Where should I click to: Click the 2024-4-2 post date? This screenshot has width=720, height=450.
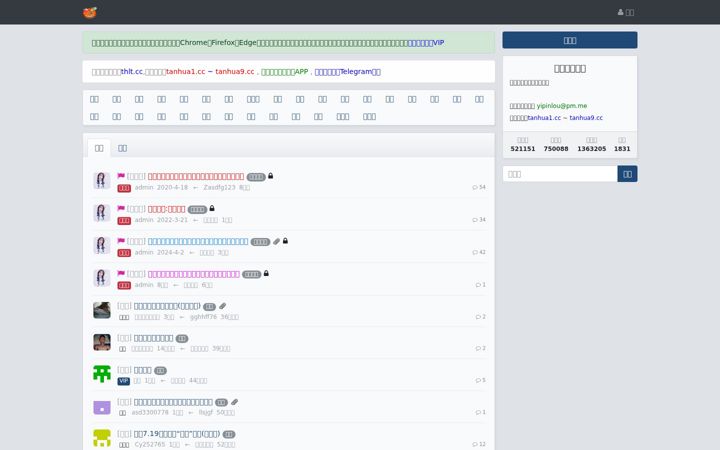pyautogui.click(x=170, y=253)
